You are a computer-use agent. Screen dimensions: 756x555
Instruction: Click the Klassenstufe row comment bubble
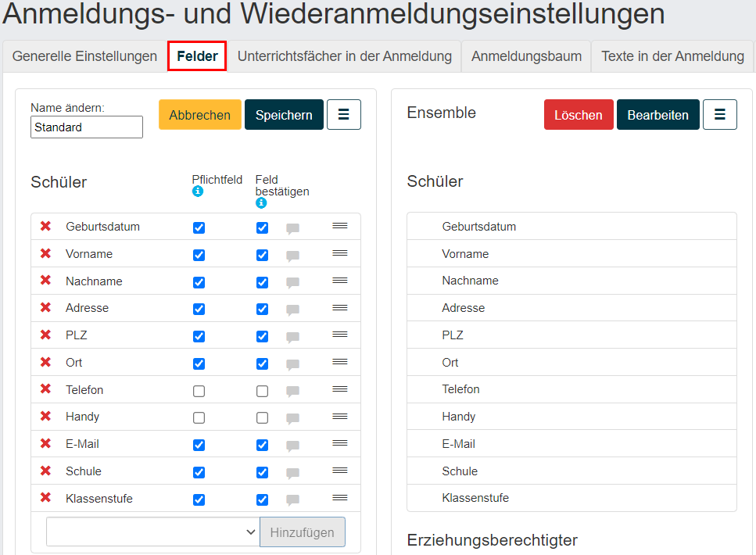point(292,500)
